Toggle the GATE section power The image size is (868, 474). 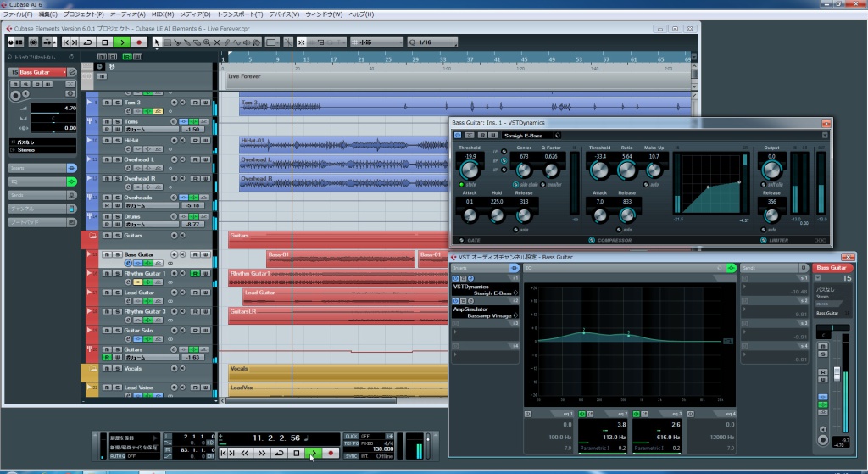click(x=462, y=240)
